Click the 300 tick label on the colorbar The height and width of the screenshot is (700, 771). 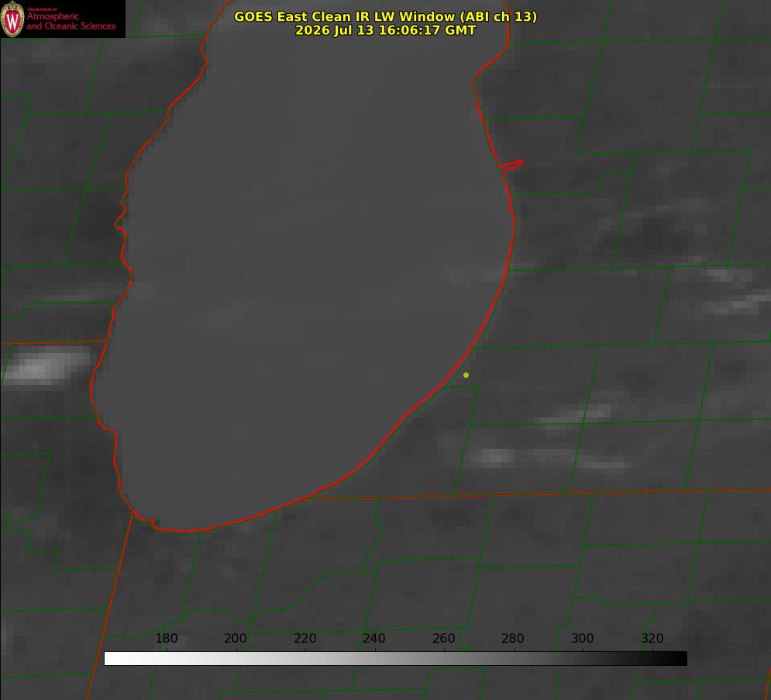coord(583,638)
